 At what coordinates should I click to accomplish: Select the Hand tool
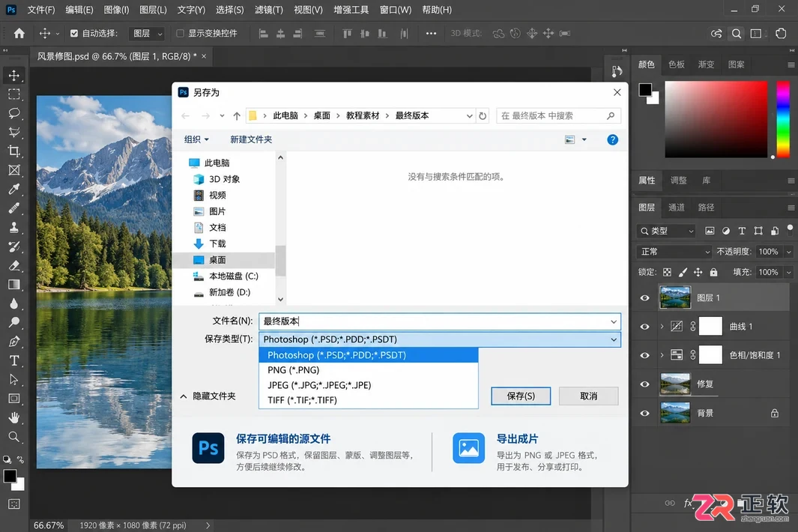pyautogui.click(x=13, y=417)
